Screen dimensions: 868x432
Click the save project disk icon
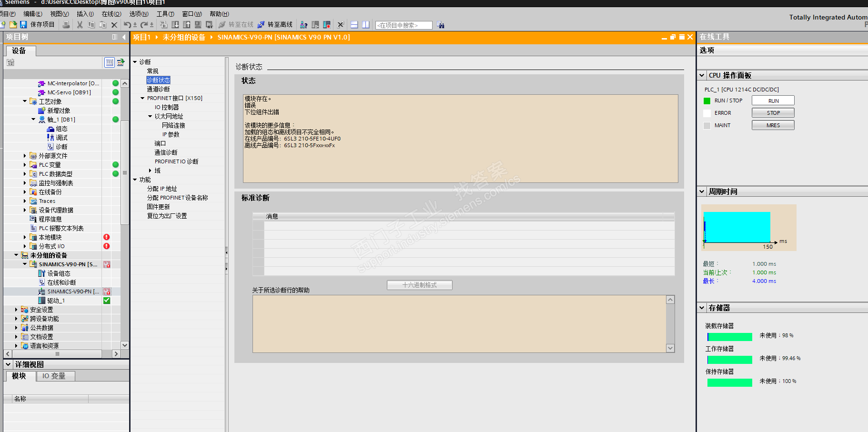[23, 24]
